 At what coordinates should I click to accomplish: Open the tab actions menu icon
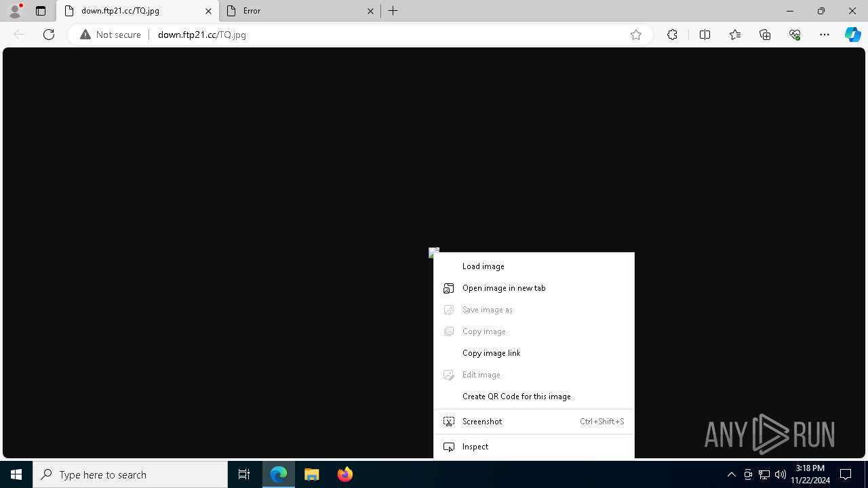(41, 11)
